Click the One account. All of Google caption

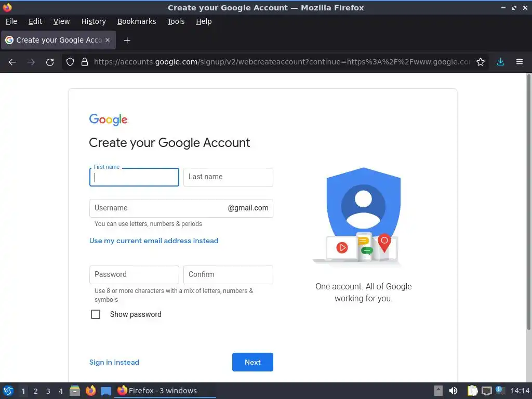pyautogui.click(x=363, y=292)
